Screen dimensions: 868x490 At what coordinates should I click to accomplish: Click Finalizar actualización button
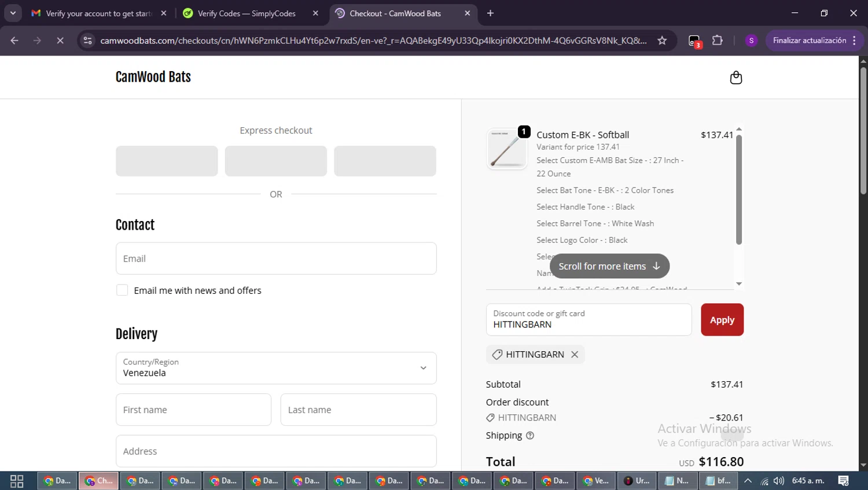pyautogui.click(x=809, y=40)
